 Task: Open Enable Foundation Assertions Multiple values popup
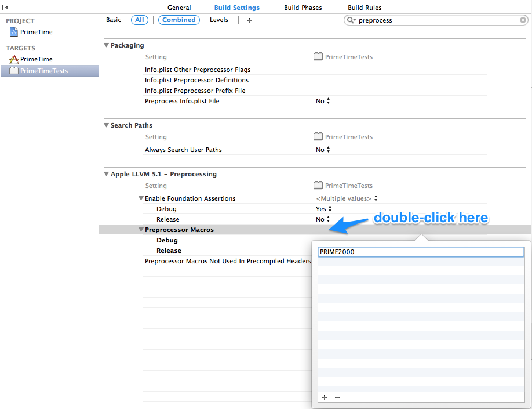point(347,198)
